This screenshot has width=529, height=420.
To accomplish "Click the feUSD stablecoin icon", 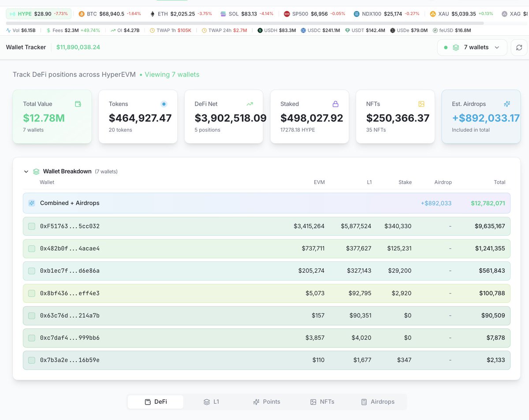I will (435, 30).
